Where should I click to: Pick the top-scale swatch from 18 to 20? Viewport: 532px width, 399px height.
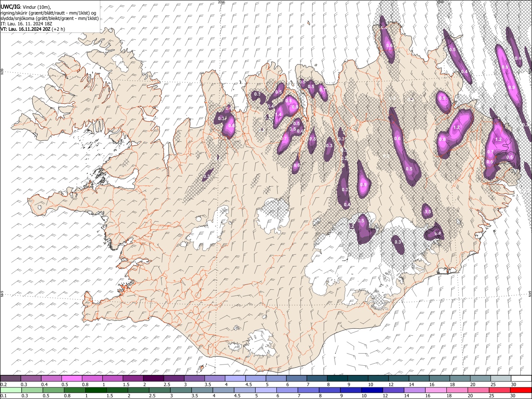coord(459,379)
